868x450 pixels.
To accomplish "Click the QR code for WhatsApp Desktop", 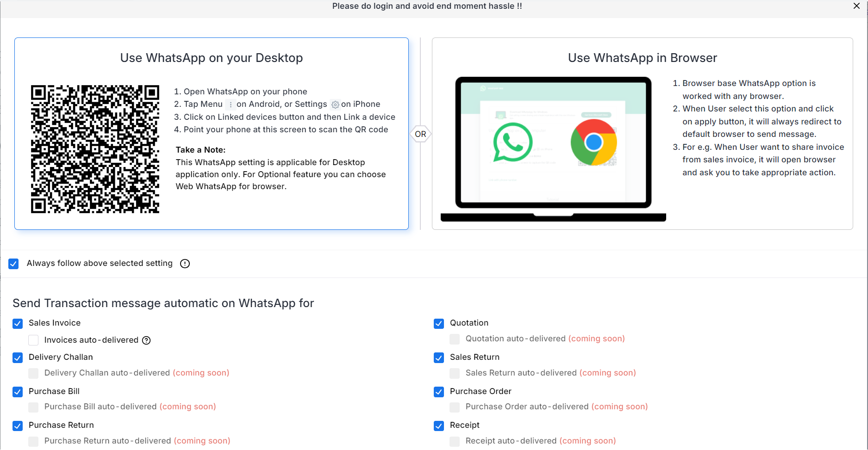I will click(x=95, y=149).
